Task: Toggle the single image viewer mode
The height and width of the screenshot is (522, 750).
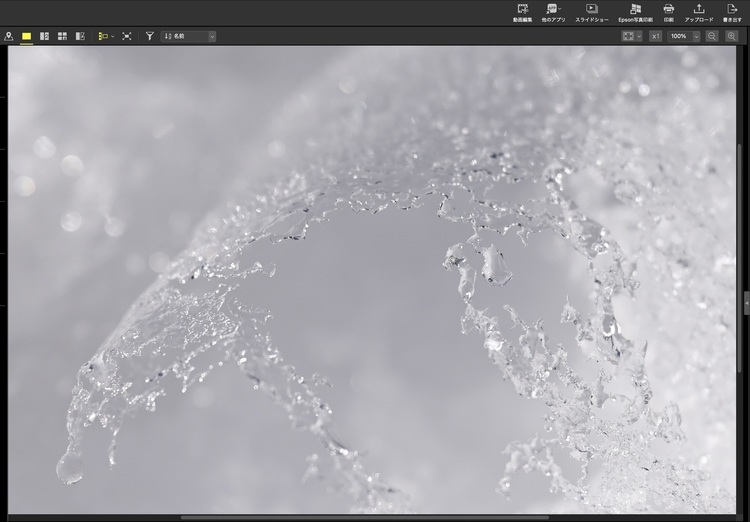Action: pos(27,36)
